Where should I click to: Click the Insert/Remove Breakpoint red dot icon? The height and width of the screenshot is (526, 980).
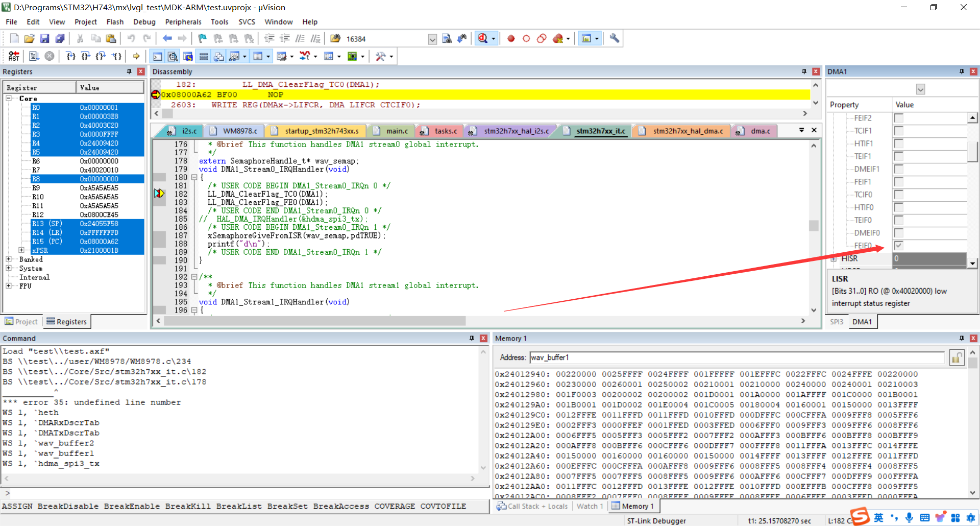pos(511,39)
